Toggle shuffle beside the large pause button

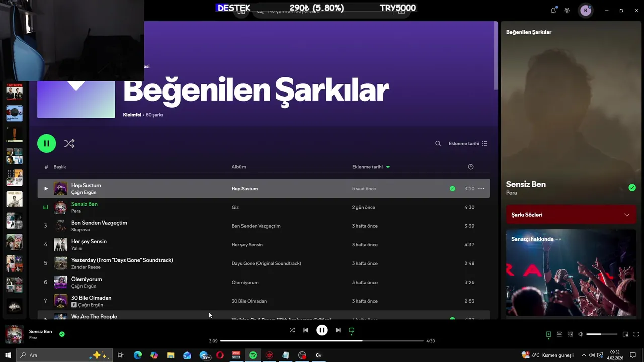click(x=69, y=143)
